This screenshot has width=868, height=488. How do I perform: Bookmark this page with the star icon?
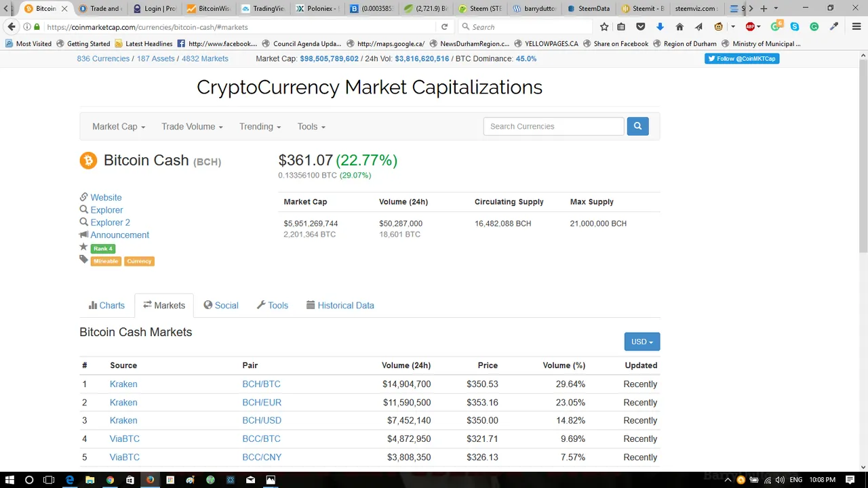[604, 27]
